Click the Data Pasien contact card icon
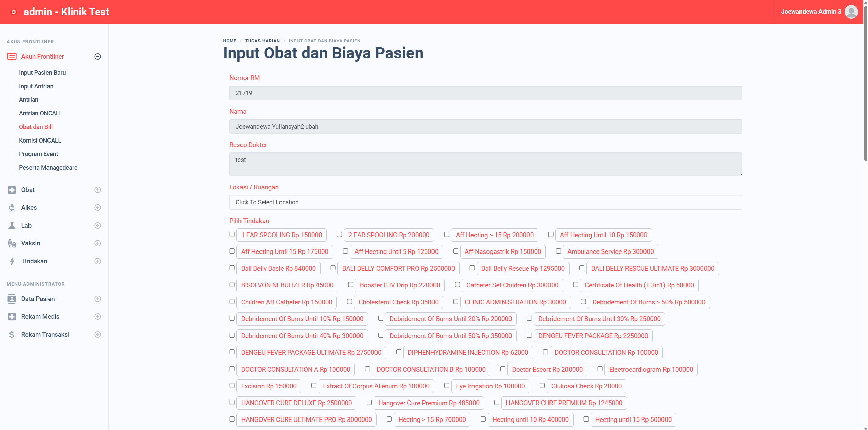Screen dimensions: 868x430 click(12, 299)
